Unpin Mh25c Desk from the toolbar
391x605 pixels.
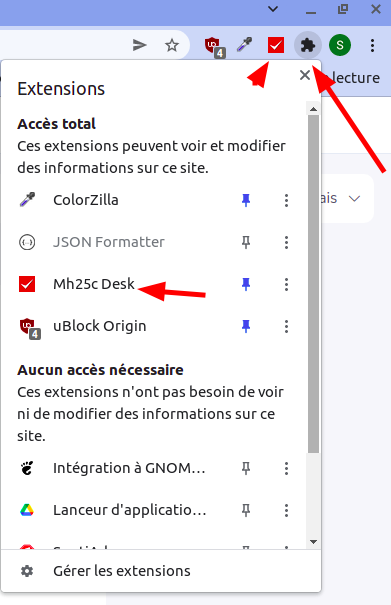(x=246, y=284)
